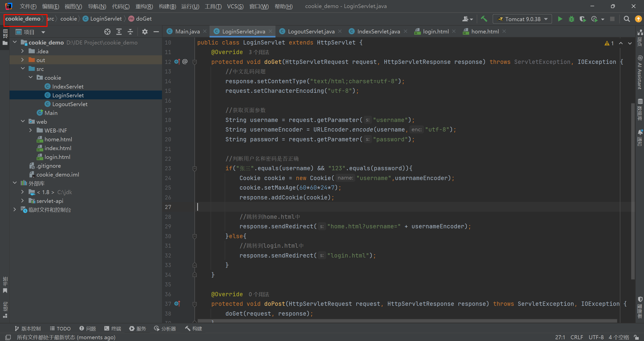Start debugging with the bug icon
This screenshot has width=644, height=341.
pyautogui.click(x=571, y=19)
